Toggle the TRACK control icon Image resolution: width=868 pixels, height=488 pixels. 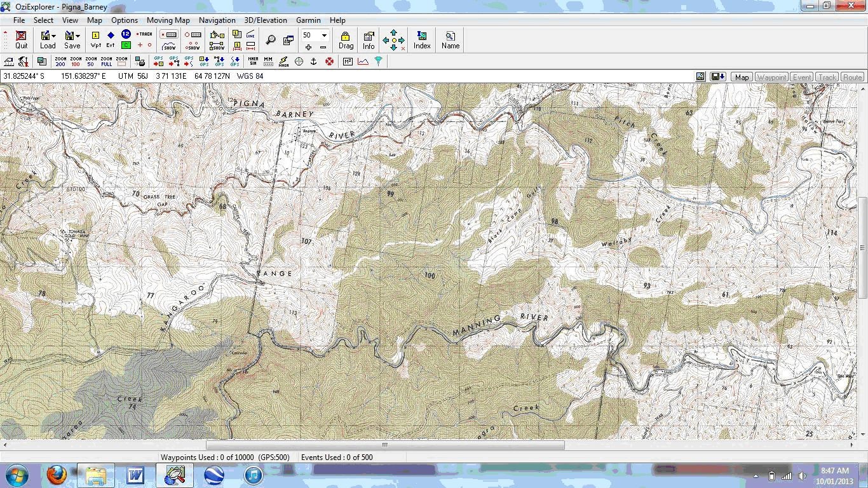[x=145, y=34]
